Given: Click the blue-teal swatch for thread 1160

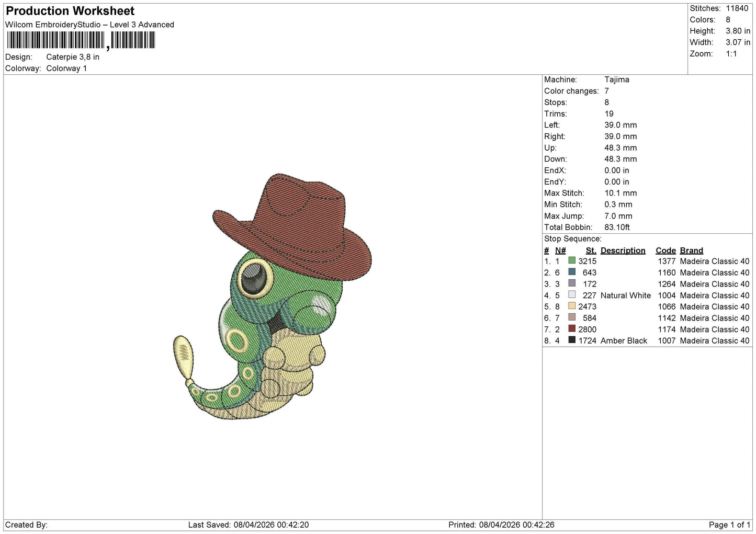Looking at the screenshot, I should 572,272.
